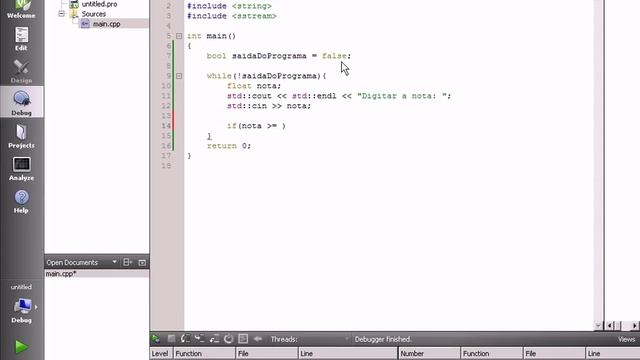
Task: Click the Level column header
Action: tap(160, 353)
